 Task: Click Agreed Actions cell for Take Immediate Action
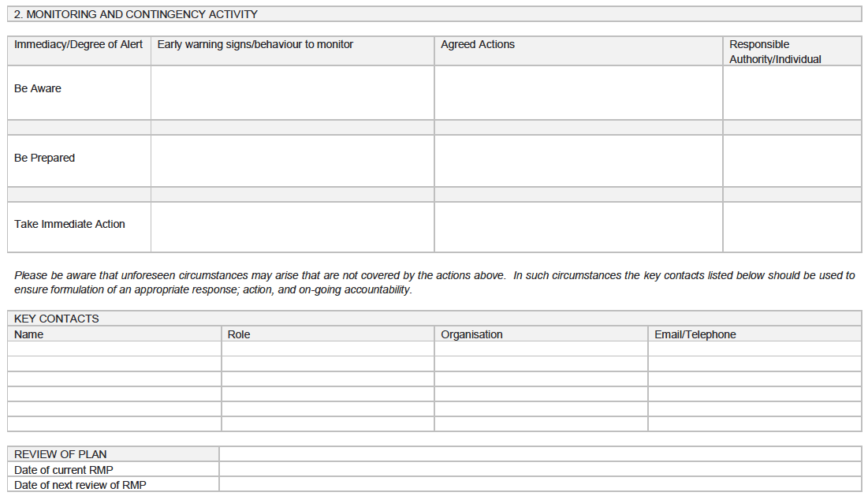point(579,227)
